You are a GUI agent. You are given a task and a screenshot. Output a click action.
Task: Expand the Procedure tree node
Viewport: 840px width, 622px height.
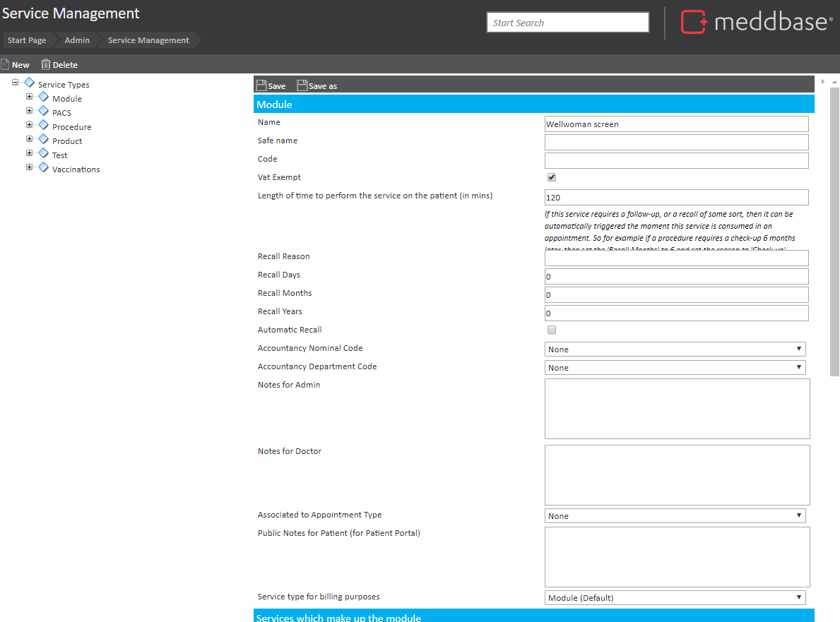[30, 125]
